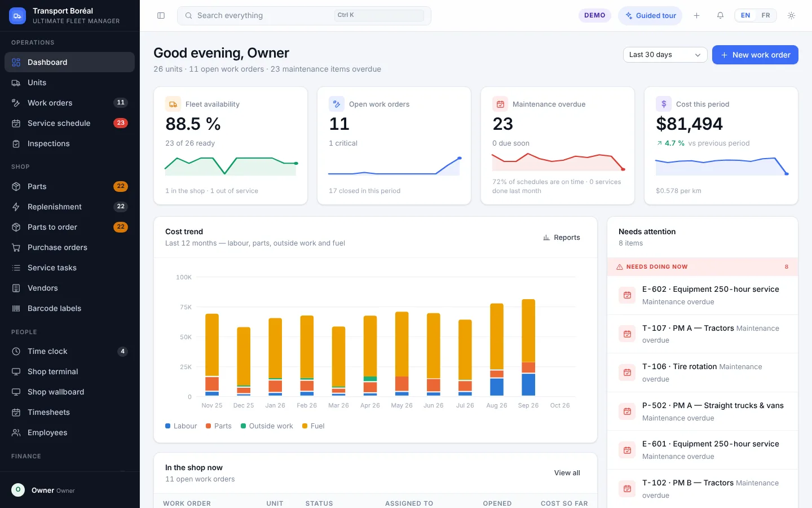Click the Barcode labels icon
Image resolution: width=812 pixels, height=508 pixels.
point(16,308)
